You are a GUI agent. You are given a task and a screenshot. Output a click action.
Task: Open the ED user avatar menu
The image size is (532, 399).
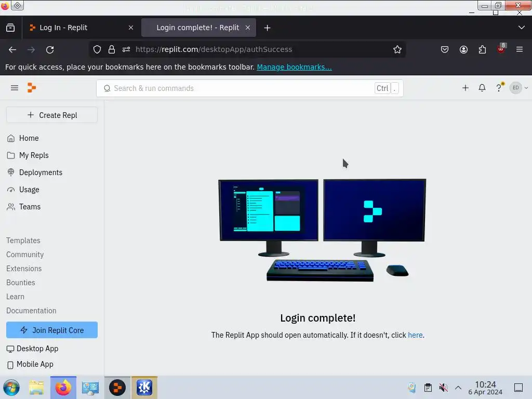(519, 88)
